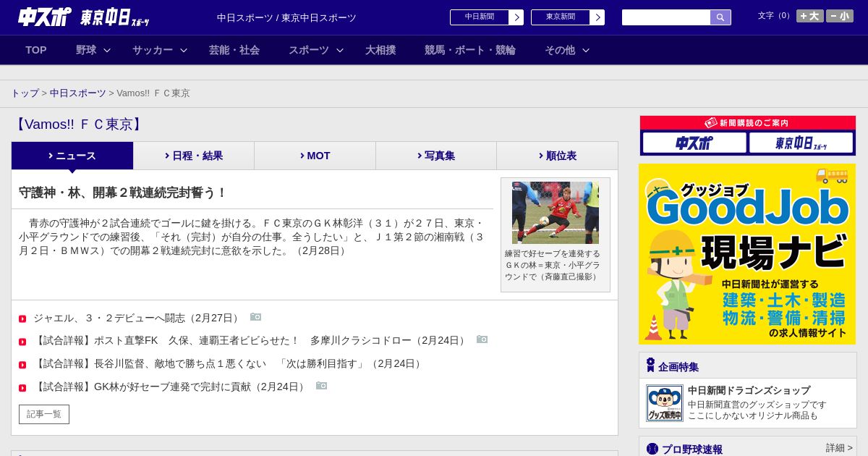Image resolution: width=868 pixels, height=456 pixels.
Task: Click the arrow next to 東京新聞
Action: click(x=597, y=17)
